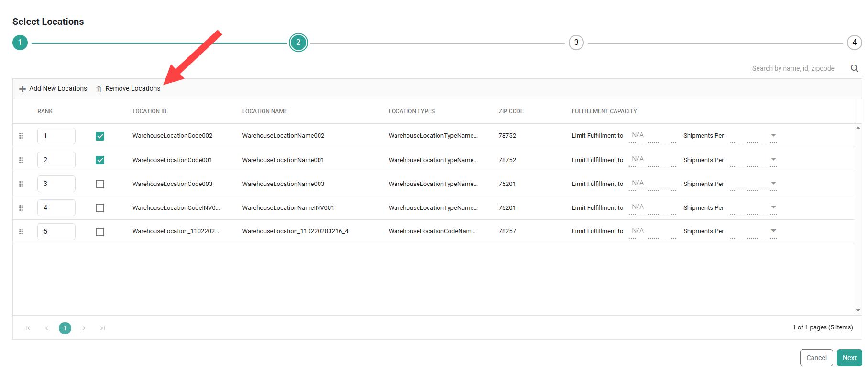868x371 pixels.
Task: Set fulfillment limit for WarehouseLocationName002
Action: (652, 136)
